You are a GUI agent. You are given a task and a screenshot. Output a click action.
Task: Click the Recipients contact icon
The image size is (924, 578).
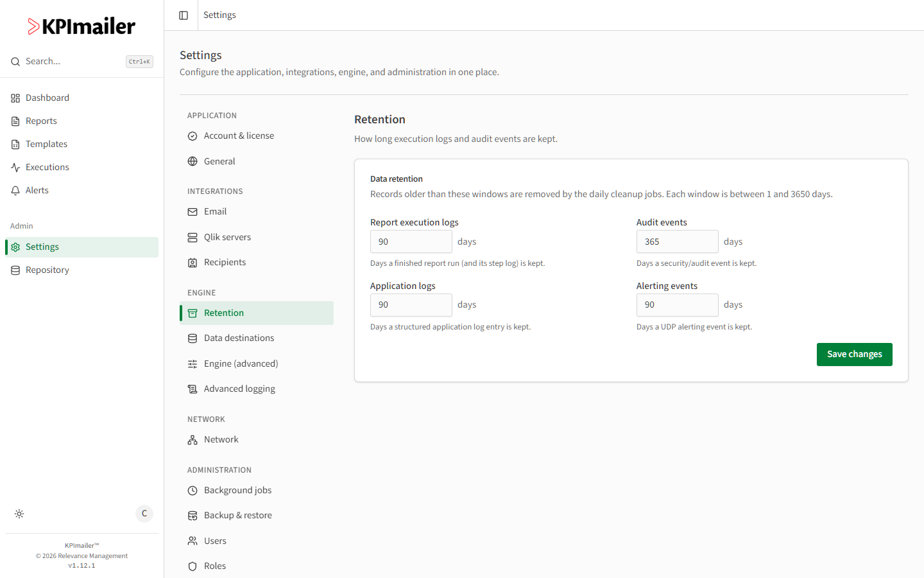[x=193, y=263]
